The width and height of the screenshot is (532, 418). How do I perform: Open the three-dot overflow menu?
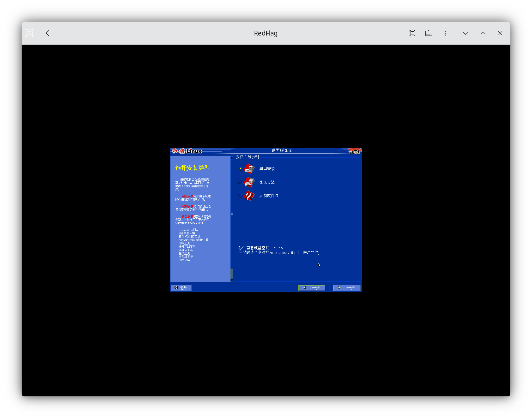pos(445,33)
